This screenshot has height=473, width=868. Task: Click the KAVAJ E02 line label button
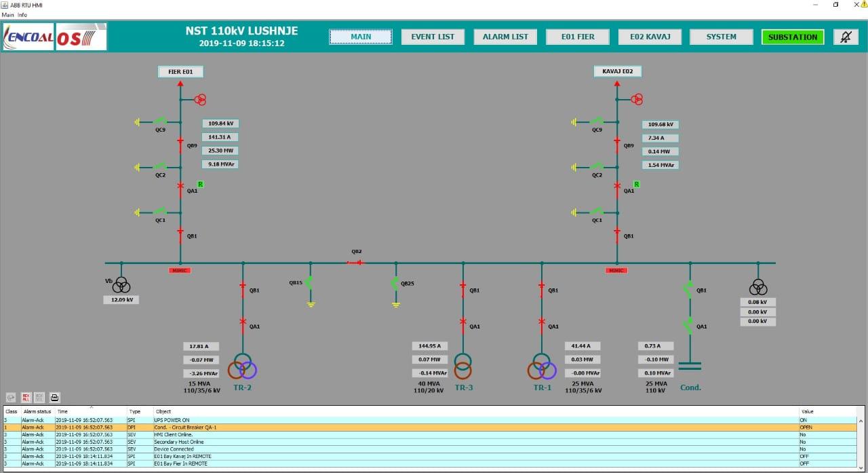pos(617,71)
